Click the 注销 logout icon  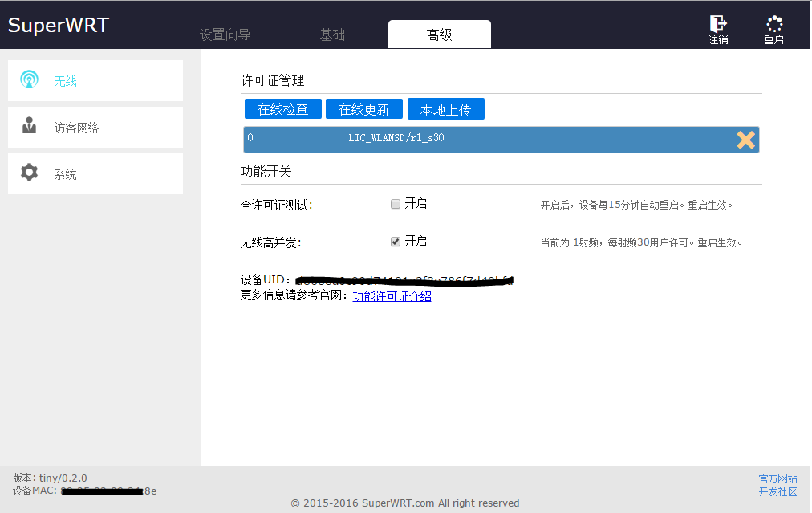coord(718,24)
